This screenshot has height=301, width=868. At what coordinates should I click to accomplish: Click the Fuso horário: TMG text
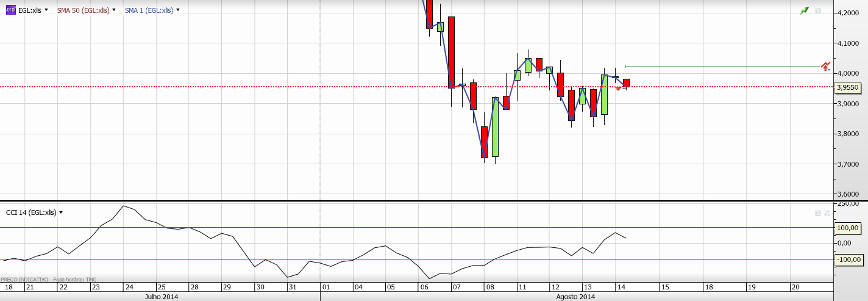coord(75,279)
